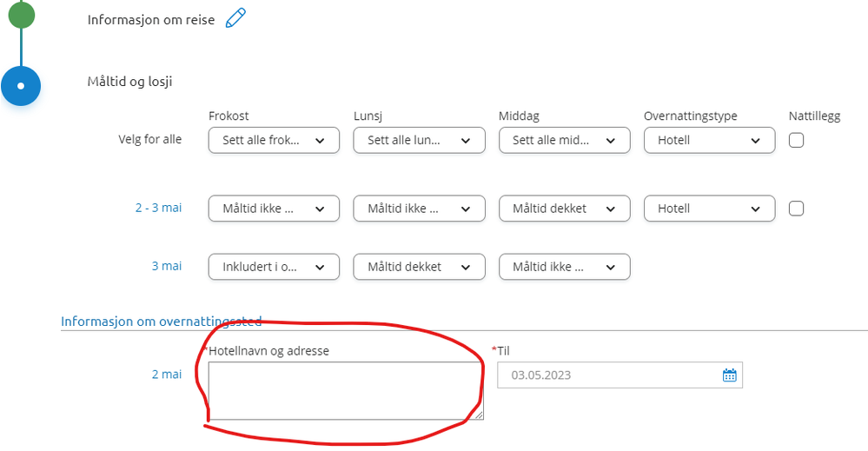Open the Lunsj Måltid dekket dropdown for 3 mai
The height and width of the screenshot is (451, 868).
[x=419, y=267]
